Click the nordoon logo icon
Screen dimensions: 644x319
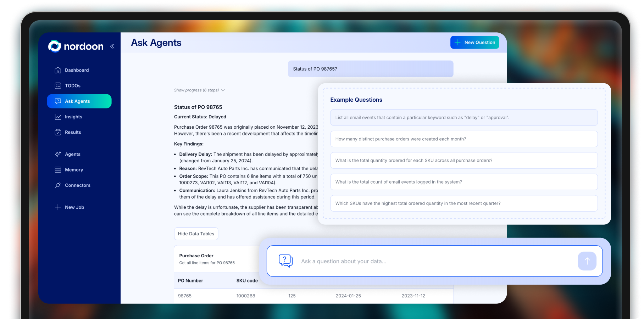pyautogui.click(x=55, y=46)
